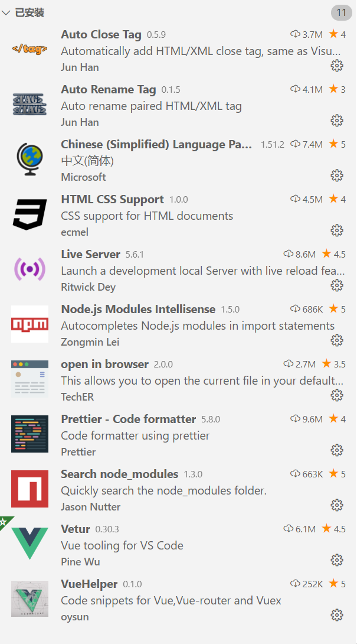Viewport: 357px width, 644px height.
Task: Open manage gear for Node.js Modules Intellisense
Action: (337, 340)
